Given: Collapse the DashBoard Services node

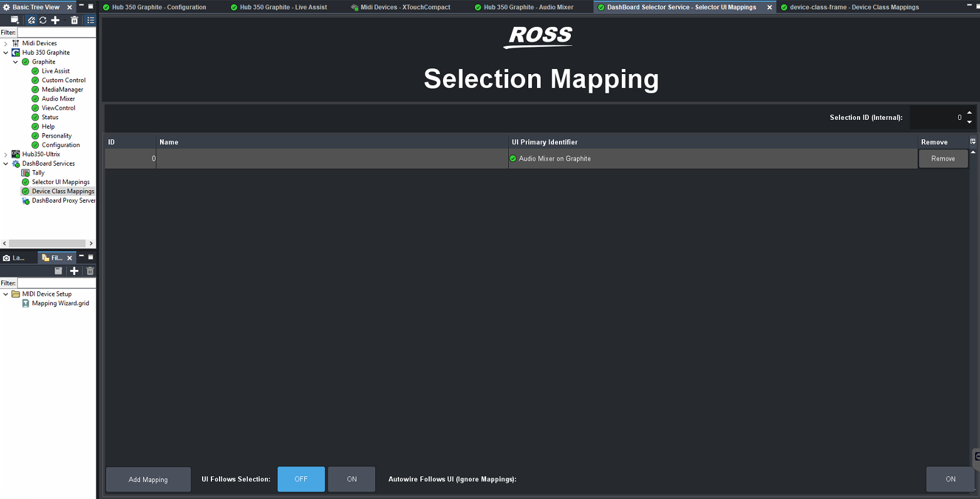Looking at the screenshot, I should 6,164.
